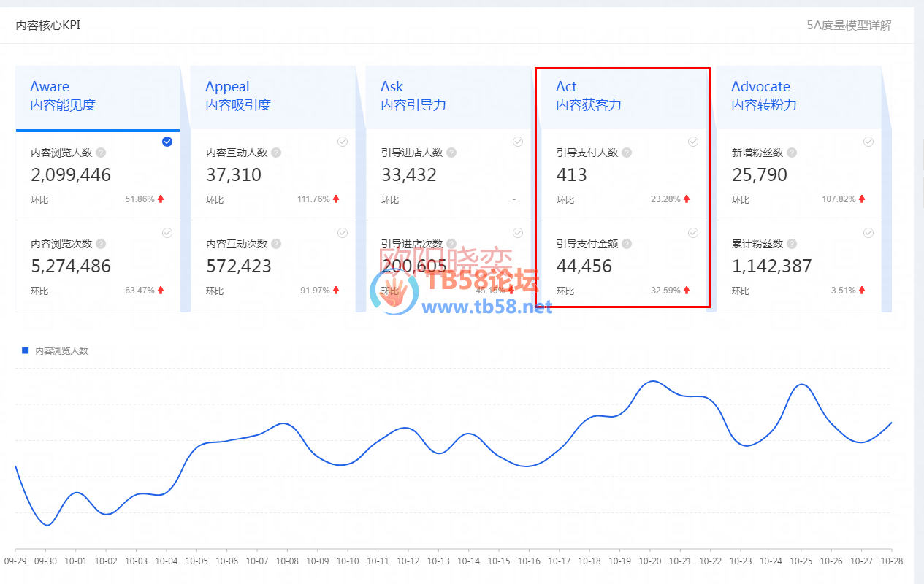The width and height of the screenshot is (924, 584).
Task: Click help icon beside 内容浏览人数
Action: (101, 153)
